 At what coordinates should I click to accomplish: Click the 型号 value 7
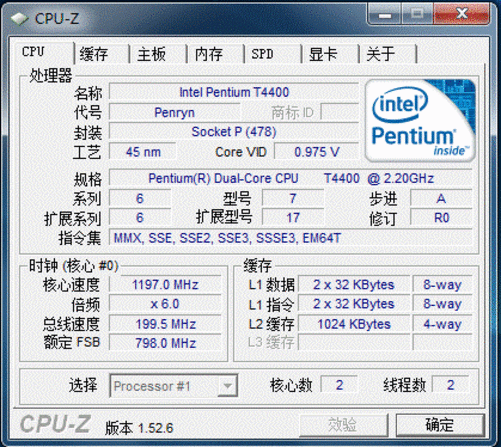(x=293, y=199)
